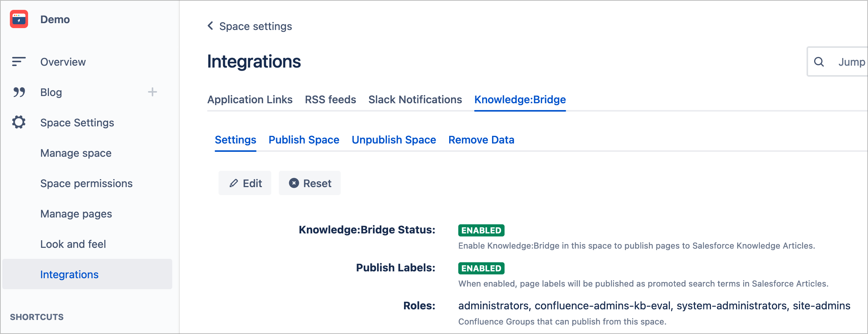Add a blog post with plus icon
Image resolution: width=868 pixels, height=334 pixels.
[152, 92]
